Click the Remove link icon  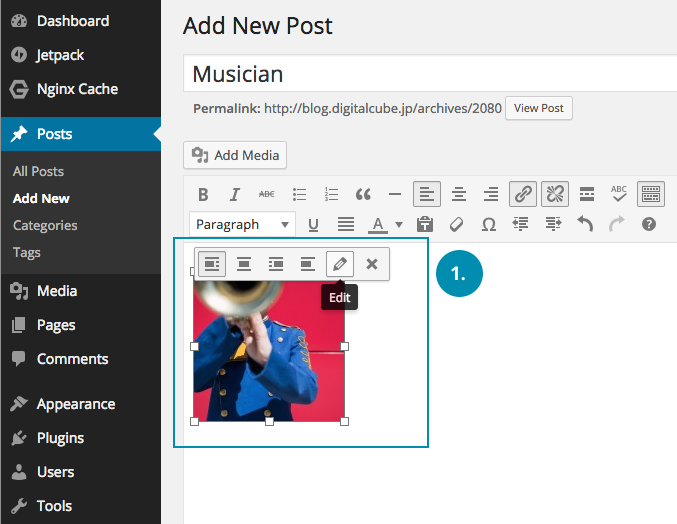pos(555,194)
